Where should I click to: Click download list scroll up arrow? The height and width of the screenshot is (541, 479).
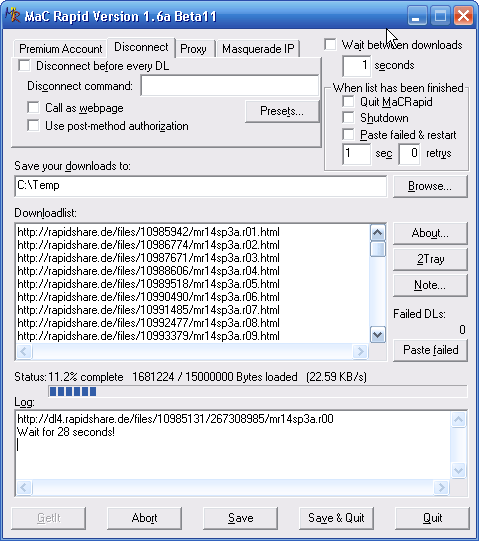378,233
